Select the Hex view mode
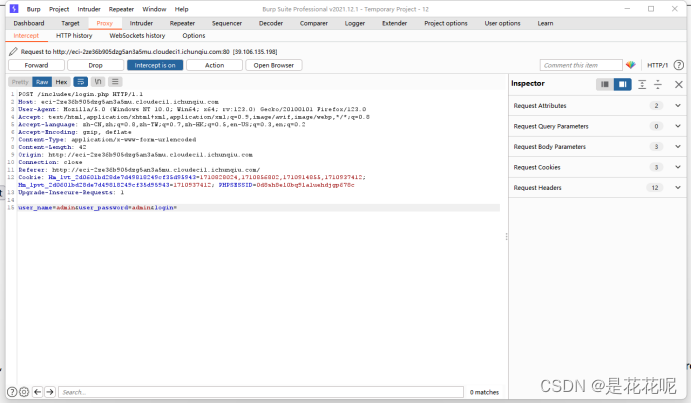The height and width of the screenshot is (404, 692). tap(61, 82)
